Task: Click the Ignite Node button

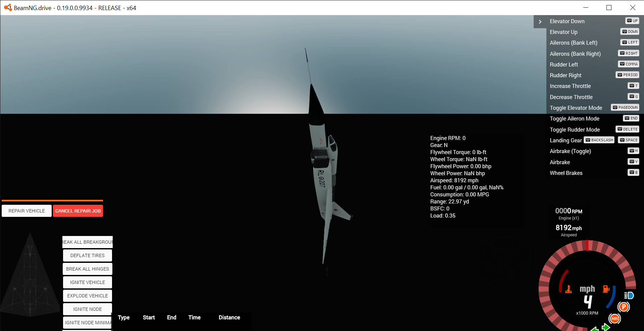Action: tap(88, 309)
